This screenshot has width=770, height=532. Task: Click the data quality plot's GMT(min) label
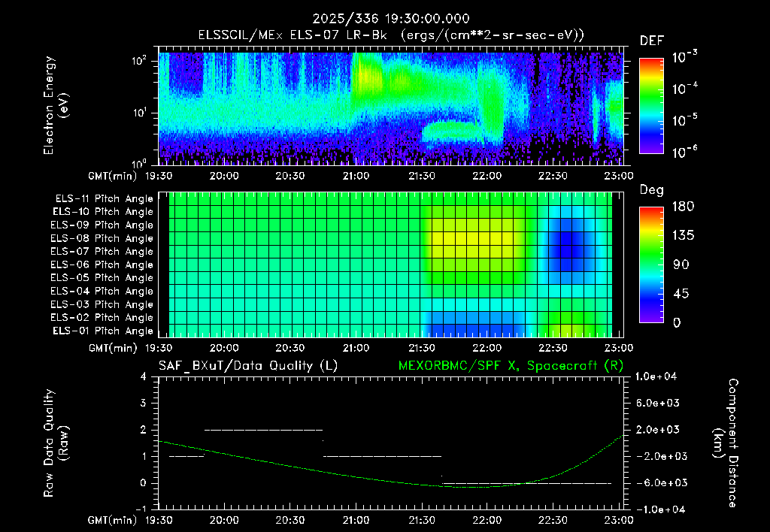point(113,520)
